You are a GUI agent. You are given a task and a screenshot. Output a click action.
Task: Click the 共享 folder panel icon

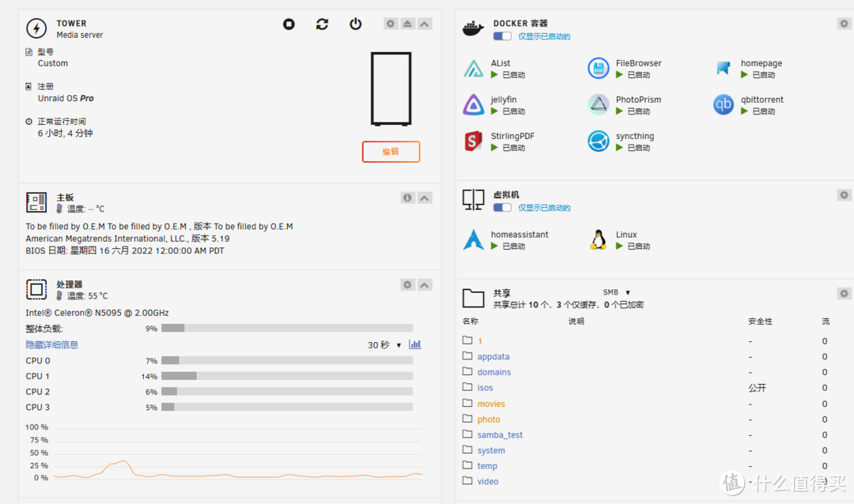pyautogui.click(x=474, y=299)
